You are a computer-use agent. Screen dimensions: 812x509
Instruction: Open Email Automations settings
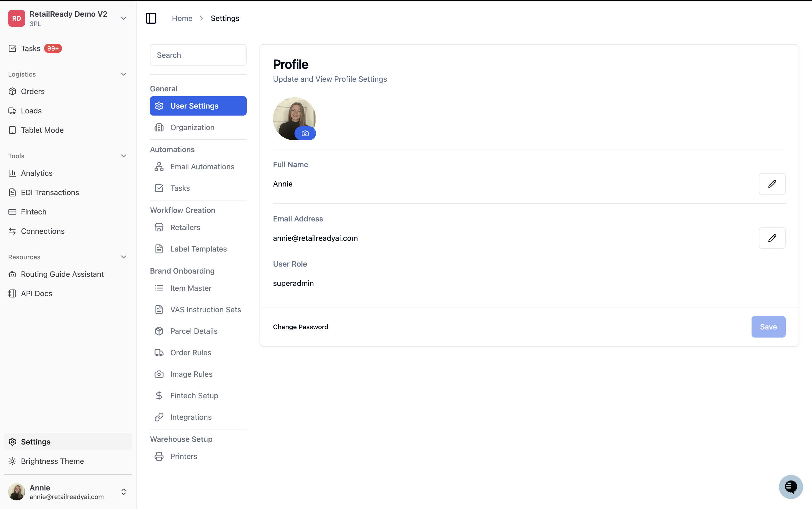coord(198,167)
